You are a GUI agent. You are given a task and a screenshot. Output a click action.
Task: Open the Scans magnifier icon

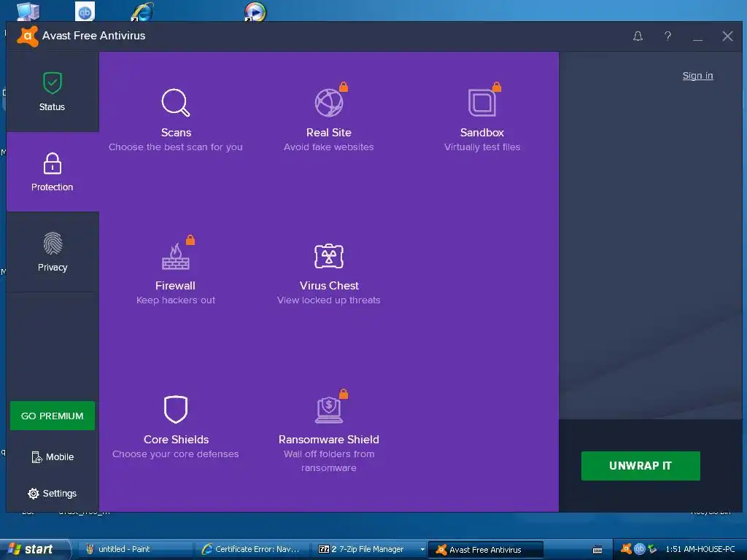(x=176, y=102)
